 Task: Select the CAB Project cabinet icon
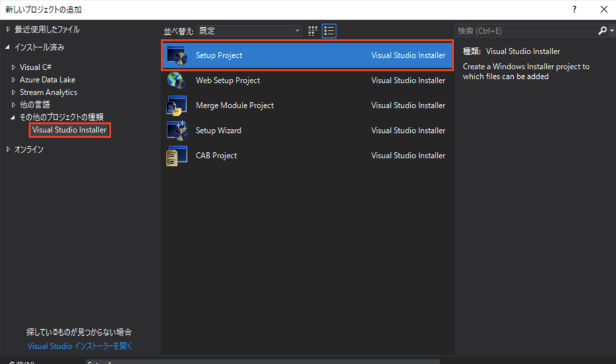[176, 156]
